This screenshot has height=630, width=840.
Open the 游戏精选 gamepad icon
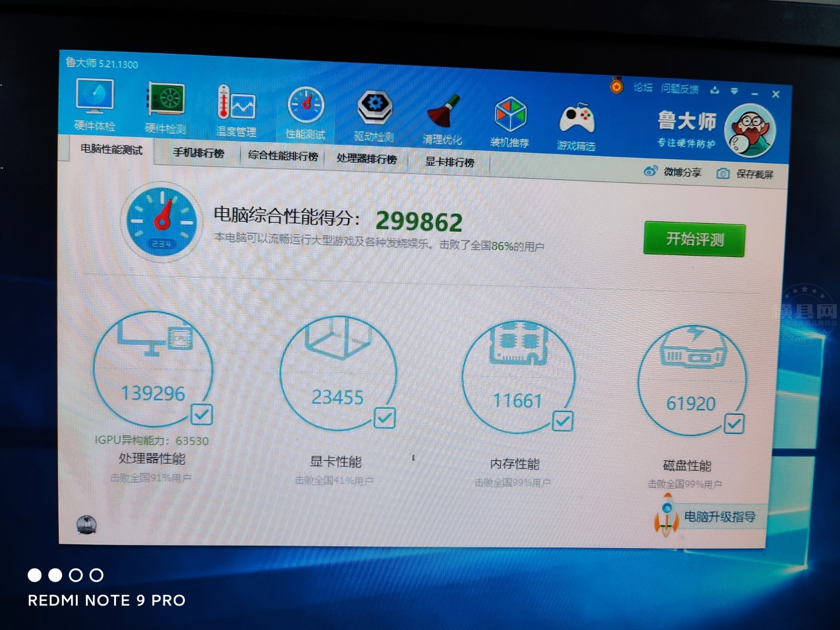576,126
